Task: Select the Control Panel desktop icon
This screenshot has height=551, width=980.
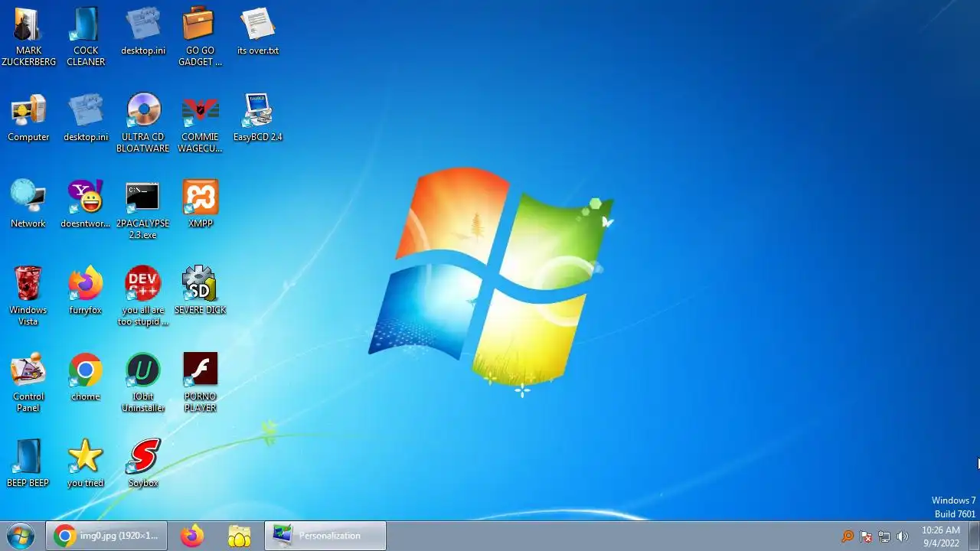Action: point(28,383)
